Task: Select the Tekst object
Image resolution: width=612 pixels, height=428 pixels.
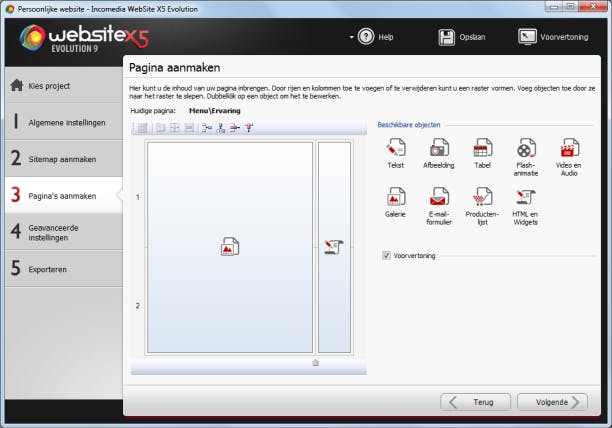Action: coord(395,153)
